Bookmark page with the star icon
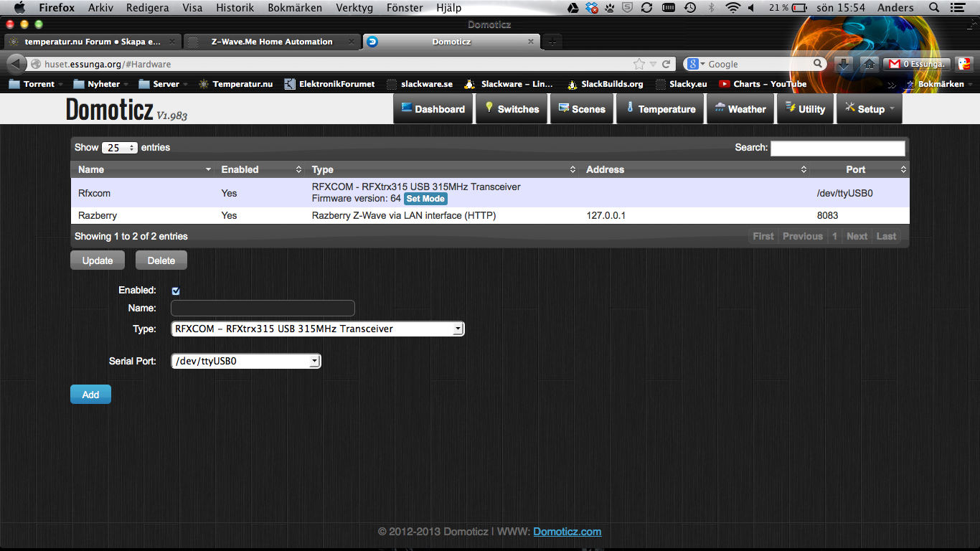The image size is (980, 551). point(639,64)
